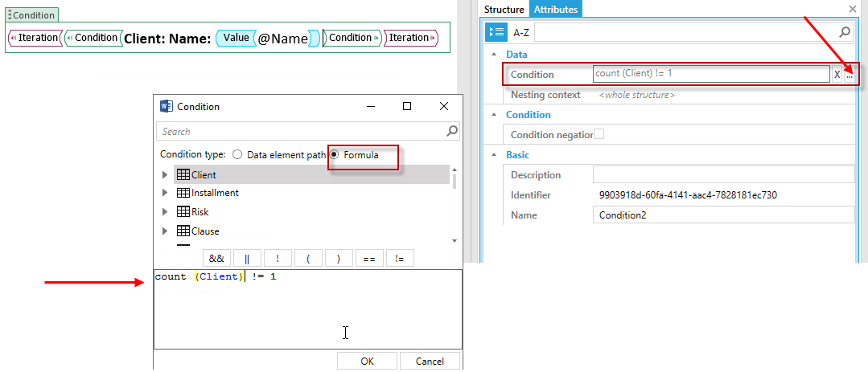
Task: Insert the != not-equal operator
Action: [x=400, y=258]
